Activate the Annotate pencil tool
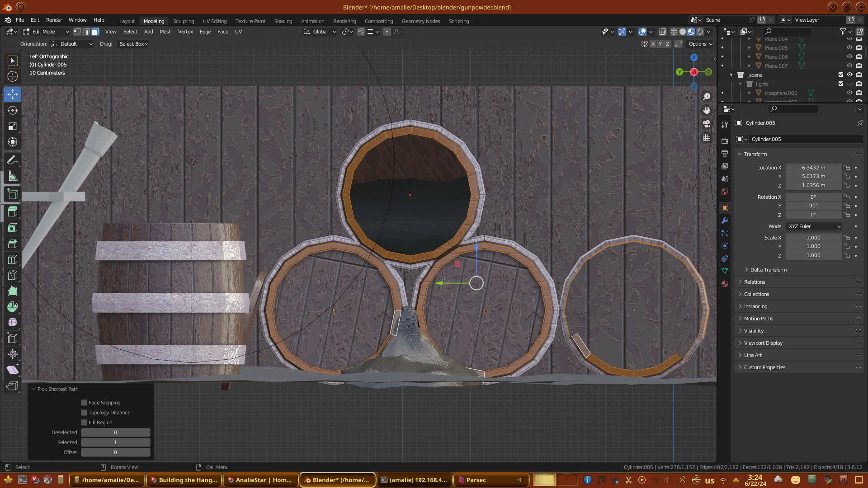 [13, 160]
